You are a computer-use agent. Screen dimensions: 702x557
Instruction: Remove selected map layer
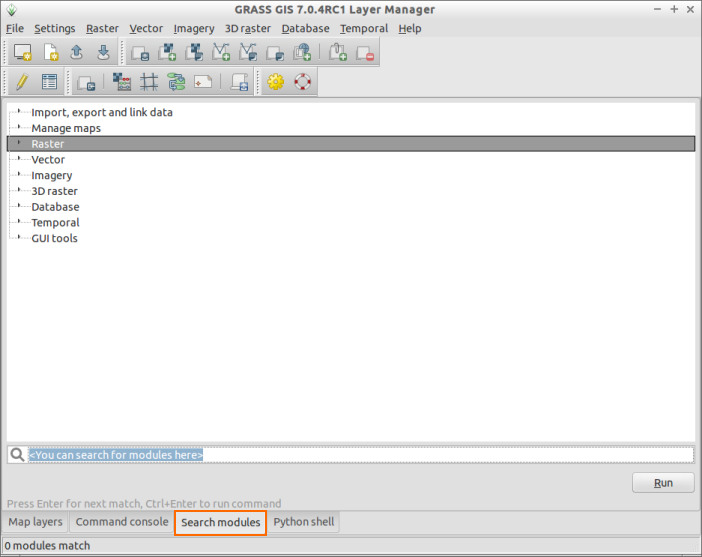[x=365, y=52]
